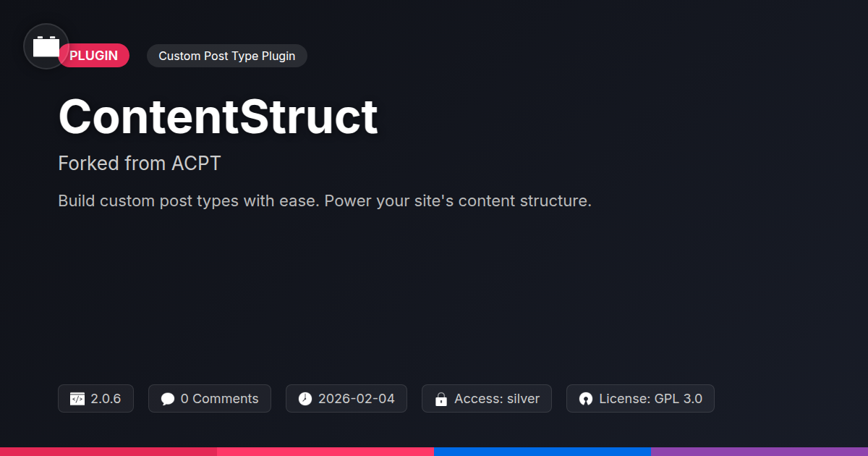Click the comments speech bubble icon

(168, 399)
